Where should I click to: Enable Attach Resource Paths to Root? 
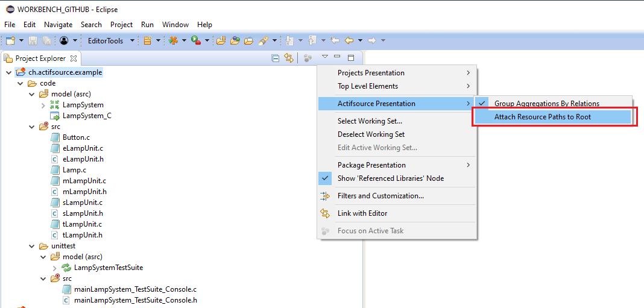click(x=542, y=117)
